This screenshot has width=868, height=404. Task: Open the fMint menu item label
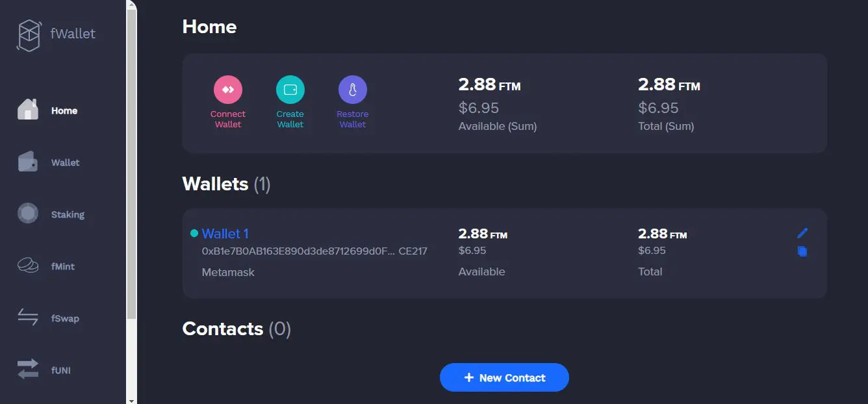point(63,266)
